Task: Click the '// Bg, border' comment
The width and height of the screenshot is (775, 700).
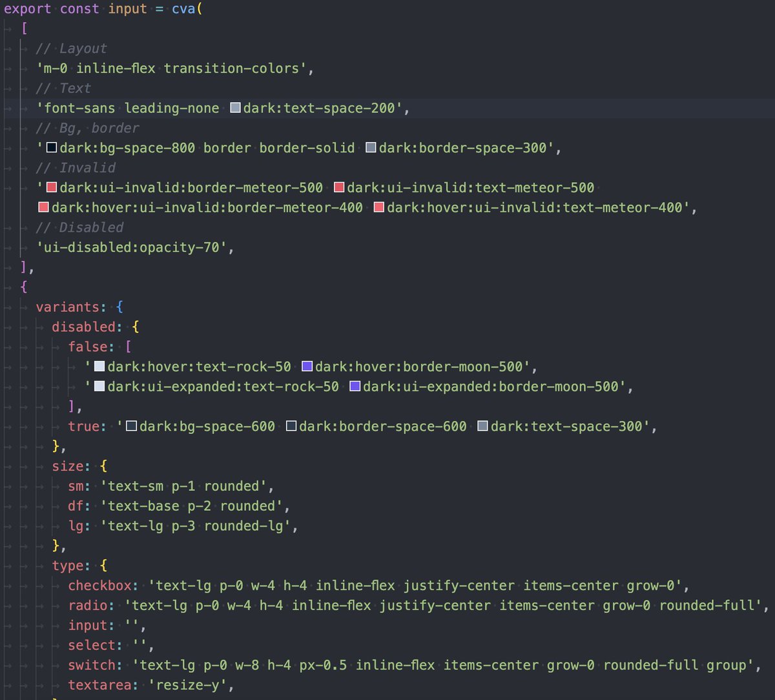Action: [87, 128]
